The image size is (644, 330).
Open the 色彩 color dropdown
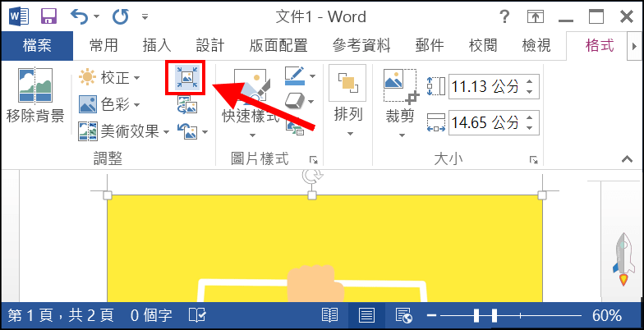(108, 105)
